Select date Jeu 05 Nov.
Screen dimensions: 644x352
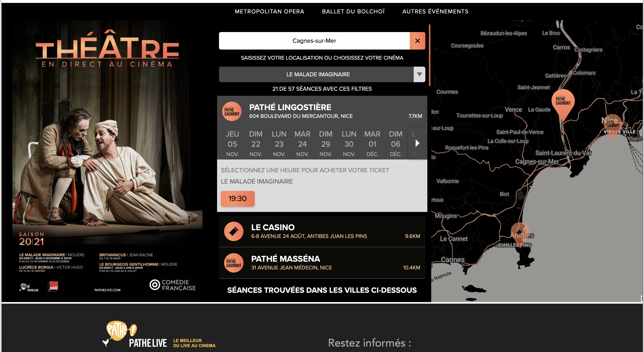tap(232, 144)
